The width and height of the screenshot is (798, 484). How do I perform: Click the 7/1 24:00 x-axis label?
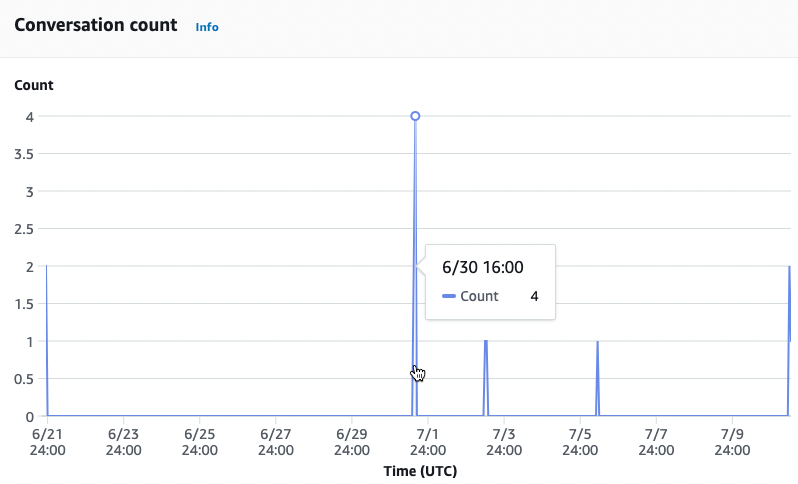pos(428,442)
